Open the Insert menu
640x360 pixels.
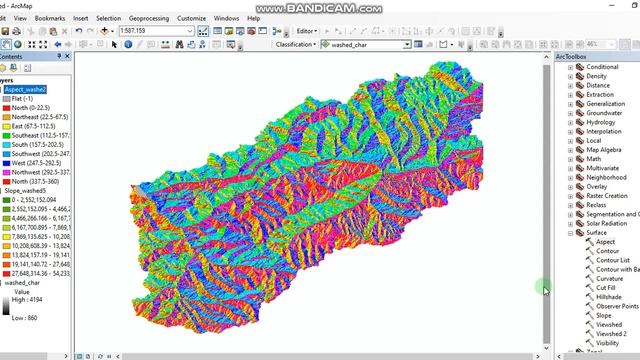[80, 18]
